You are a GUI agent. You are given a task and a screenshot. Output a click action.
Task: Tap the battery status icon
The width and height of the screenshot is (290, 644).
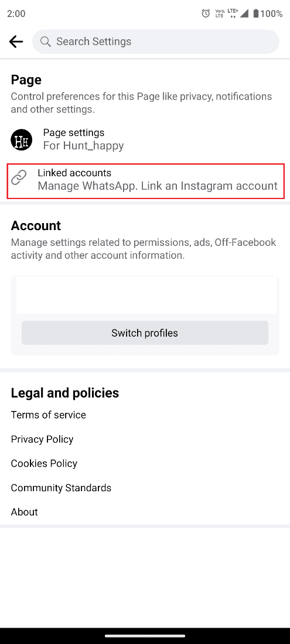pyautogui.click(x=256, y=13)
